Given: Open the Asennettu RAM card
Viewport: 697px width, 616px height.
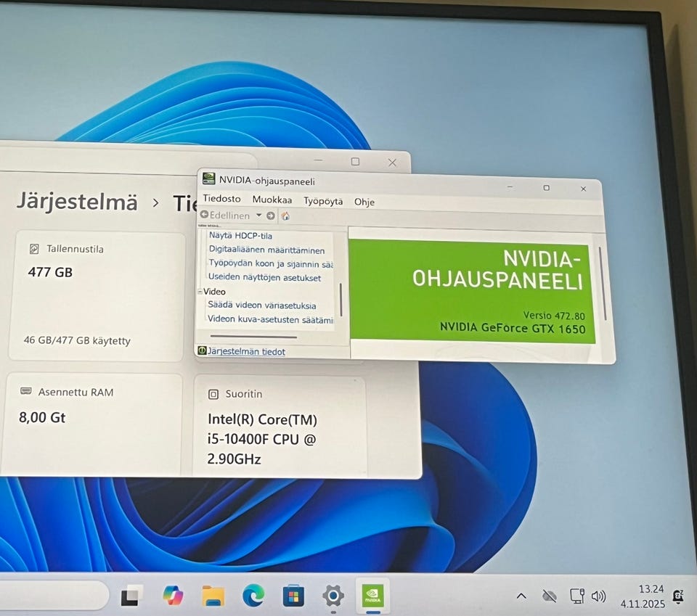Looking at the screenshot, I should click(x=92, y=424).
